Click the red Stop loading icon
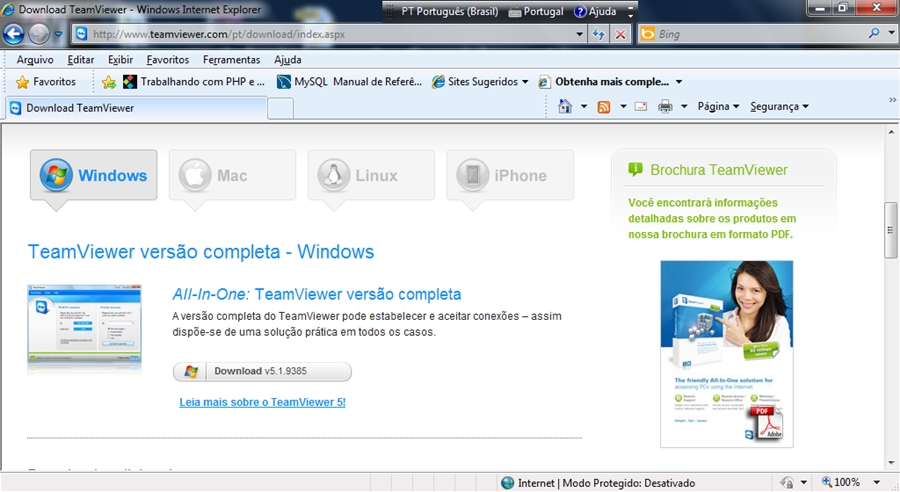The height and width of the screenshot is (492, 900). point(620,34)
